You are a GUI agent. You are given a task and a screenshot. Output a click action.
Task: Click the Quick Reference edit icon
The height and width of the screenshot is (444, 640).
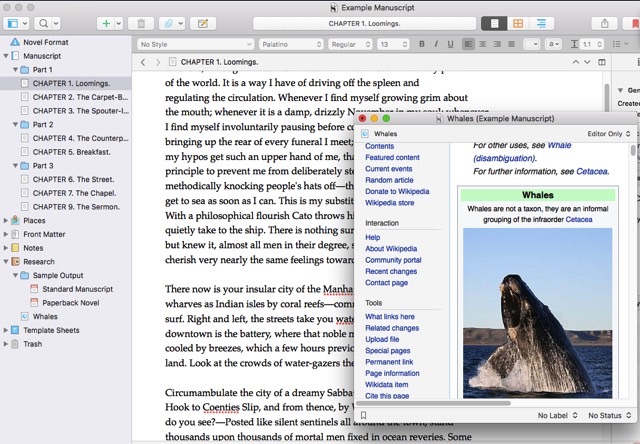click(203, 24)
